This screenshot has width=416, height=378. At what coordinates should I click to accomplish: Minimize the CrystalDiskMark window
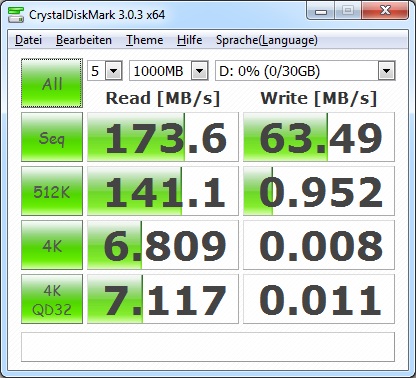(321, 12)
